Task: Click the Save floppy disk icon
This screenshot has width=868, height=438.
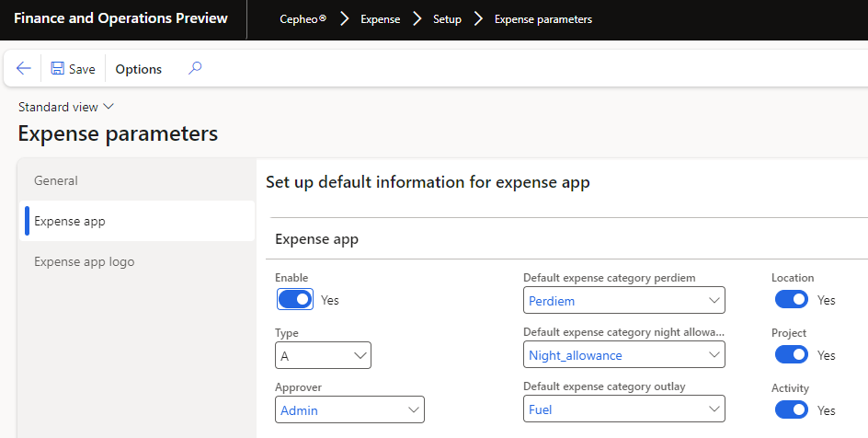Action: pos(58,69)
